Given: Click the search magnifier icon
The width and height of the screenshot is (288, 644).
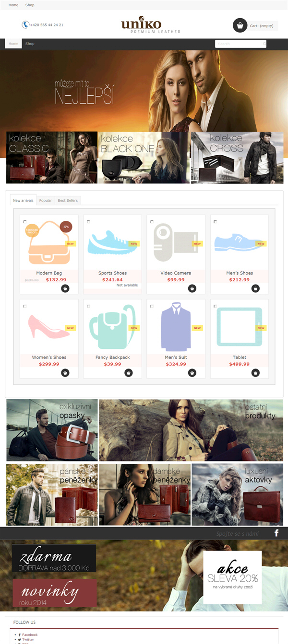Looking at the screenshot, I should point(264,44).
